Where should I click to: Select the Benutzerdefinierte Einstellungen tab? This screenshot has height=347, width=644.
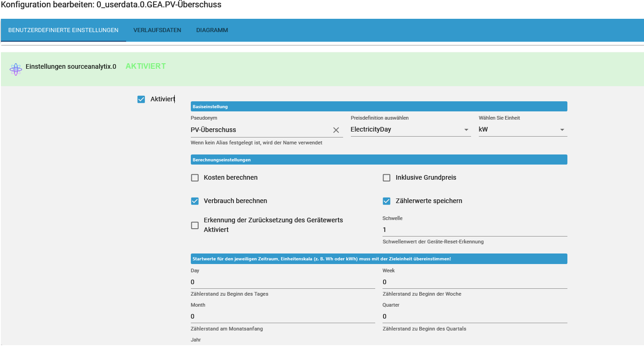(63, 30)
